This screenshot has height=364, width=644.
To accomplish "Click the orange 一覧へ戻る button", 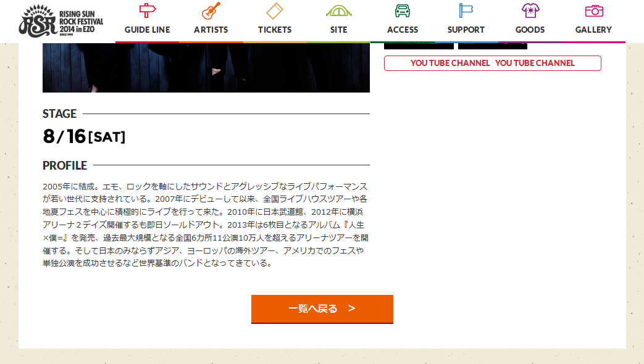I will (x=322, y=309).
